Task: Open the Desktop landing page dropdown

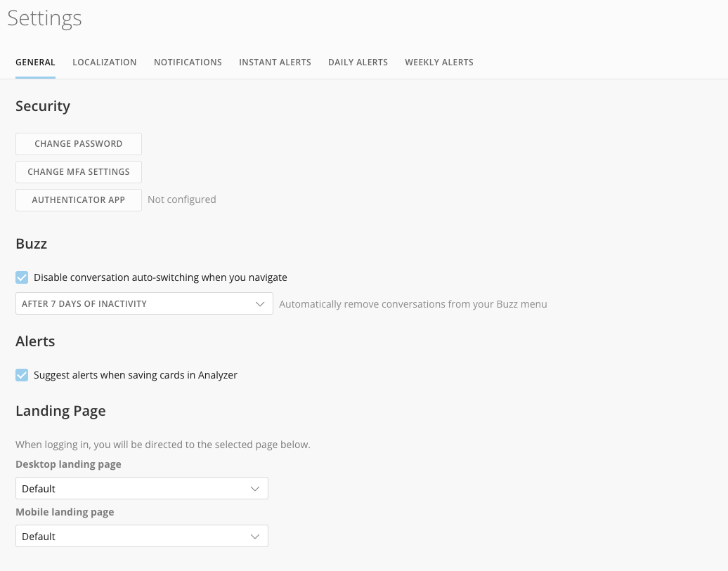Action: pyautogui.click(x=141, y=488)
